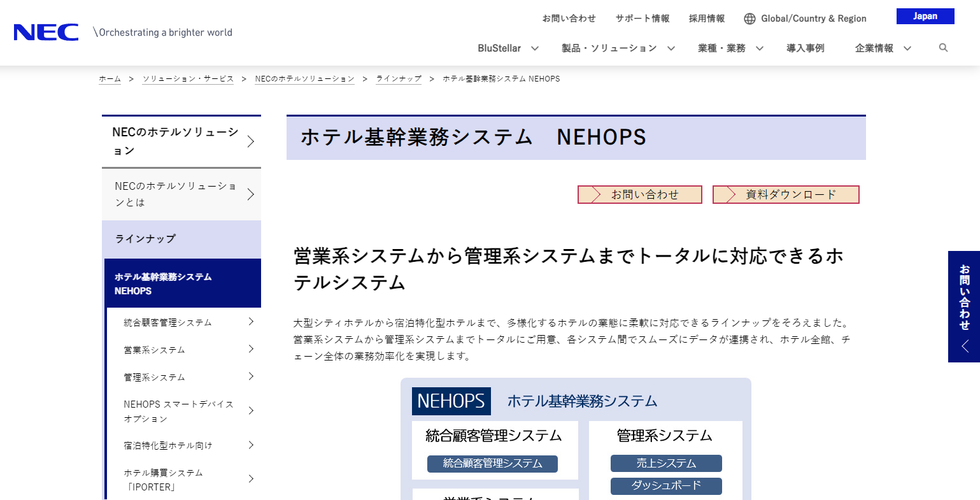Click the arrow on the side お問い合わせ tab
This screenshot has width=980, height=500.
(x=965, y=346)
